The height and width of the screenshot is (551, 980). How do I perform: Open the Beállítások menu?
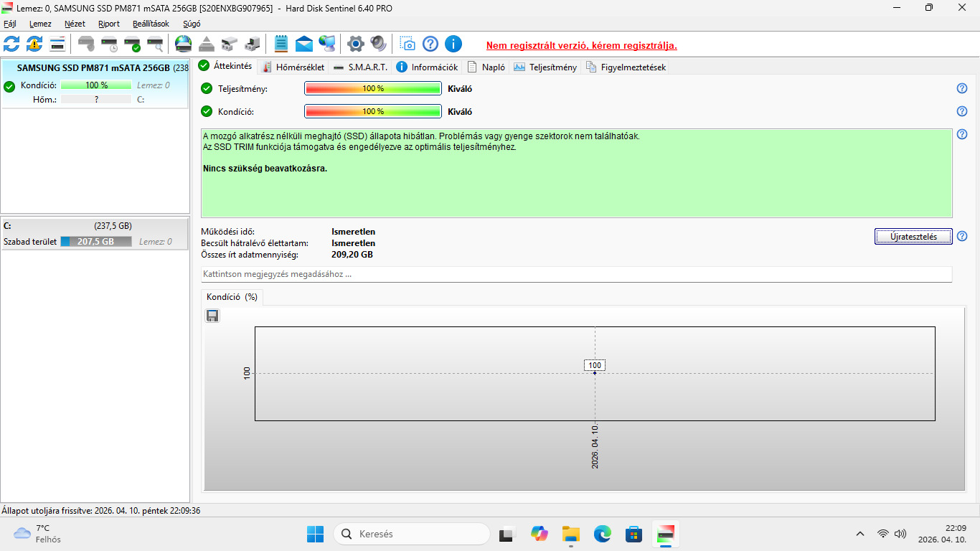pos(151,24)
